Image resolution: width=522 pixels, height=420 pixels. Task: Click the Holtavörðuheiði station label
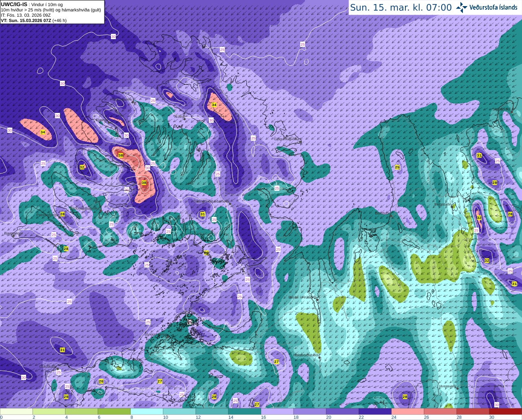point(306,355)
